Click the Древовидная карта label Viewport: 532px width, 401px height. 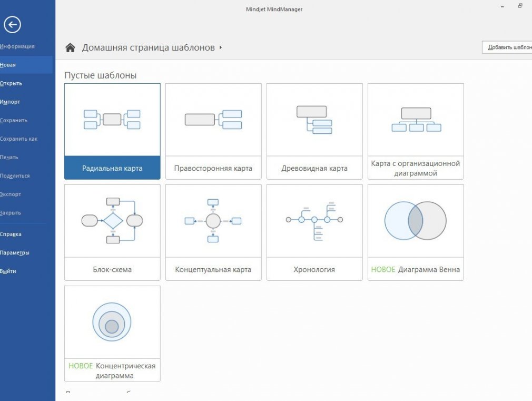314,168
